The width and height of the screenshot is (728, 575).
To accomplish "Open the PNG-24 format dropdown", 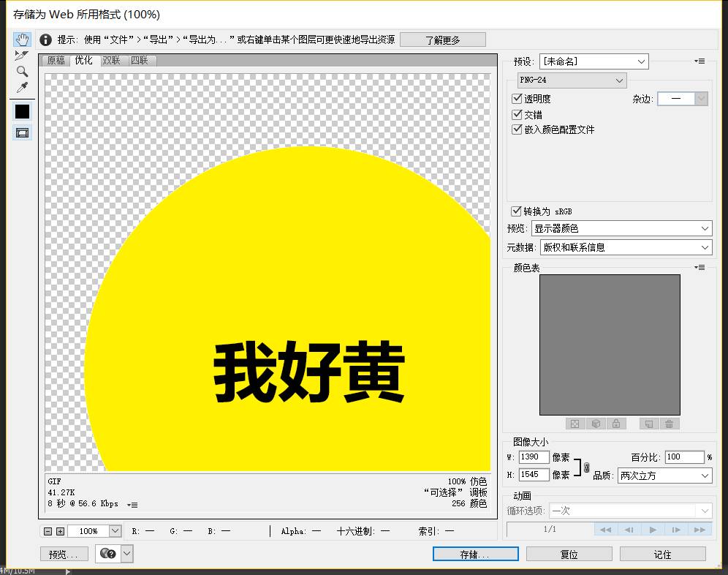I will (x=572, y=80).
